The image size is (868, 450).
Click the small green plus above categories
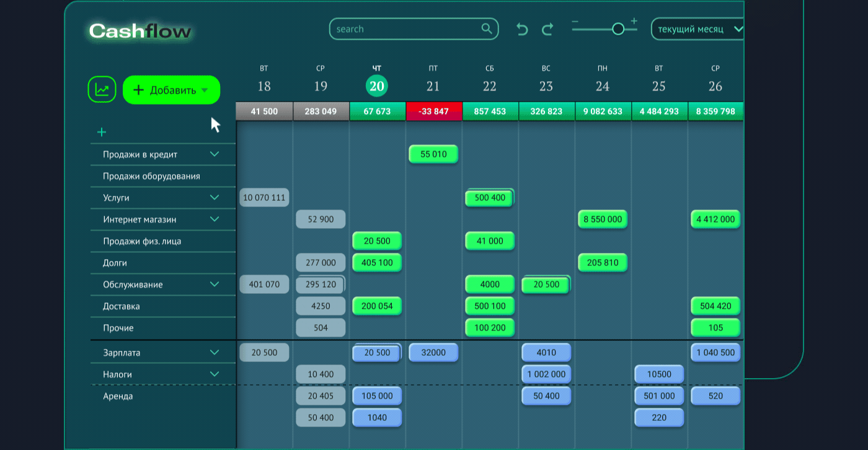pyautogui.click(x=102, y=132)
